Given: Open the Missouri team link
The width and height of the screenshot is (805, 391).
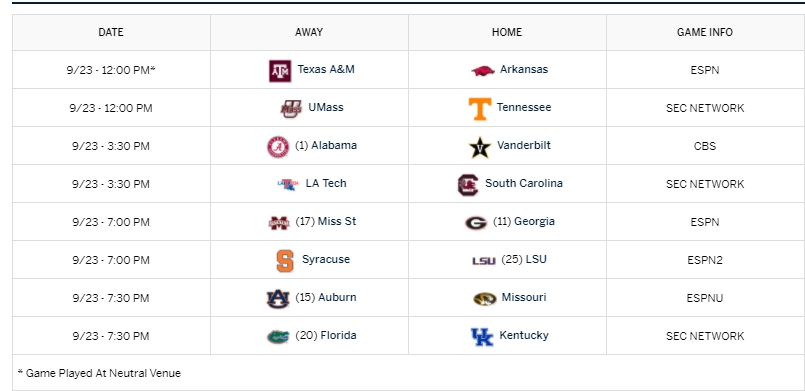Looking at the screenshot, I should coord(524,297).
